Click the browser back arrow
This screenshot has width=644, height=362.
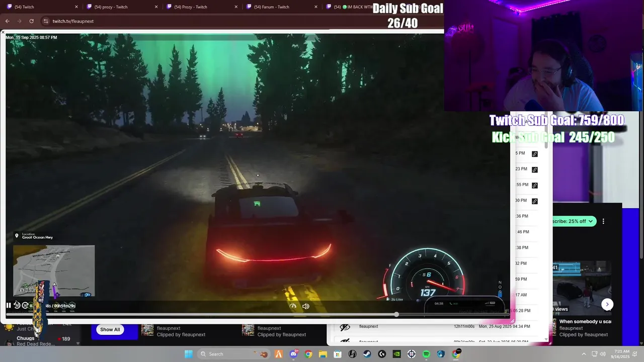pos(7,21)
